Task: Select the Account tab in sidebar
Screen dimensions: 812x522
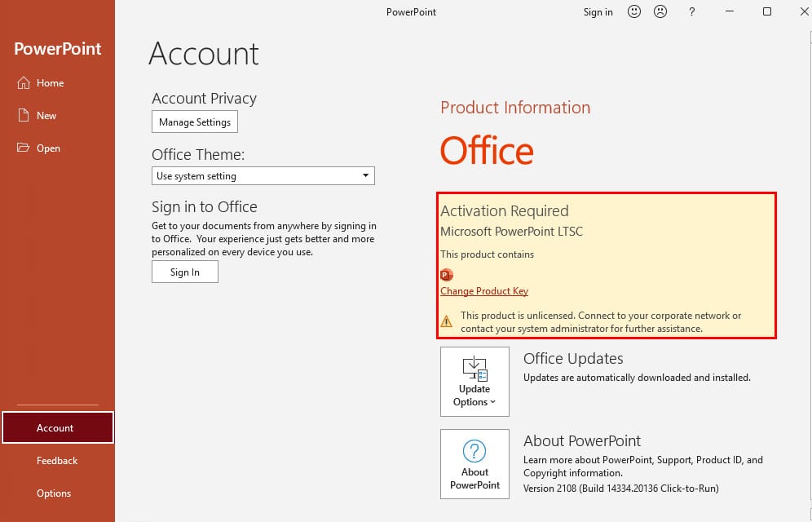Action: 58,427
